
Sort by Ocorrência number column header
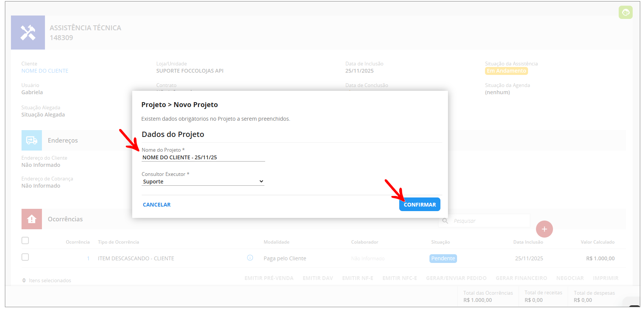click(78, 242)
